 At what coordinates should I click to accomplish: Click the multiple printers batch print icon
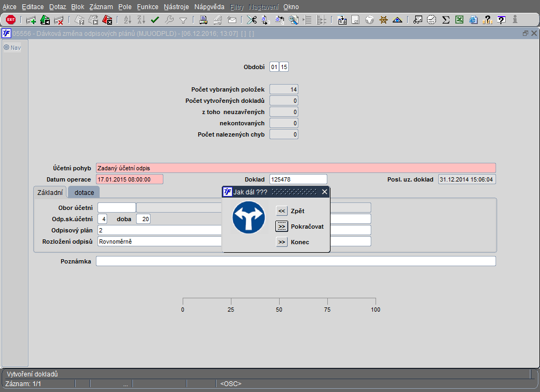(x=217, y=20)
